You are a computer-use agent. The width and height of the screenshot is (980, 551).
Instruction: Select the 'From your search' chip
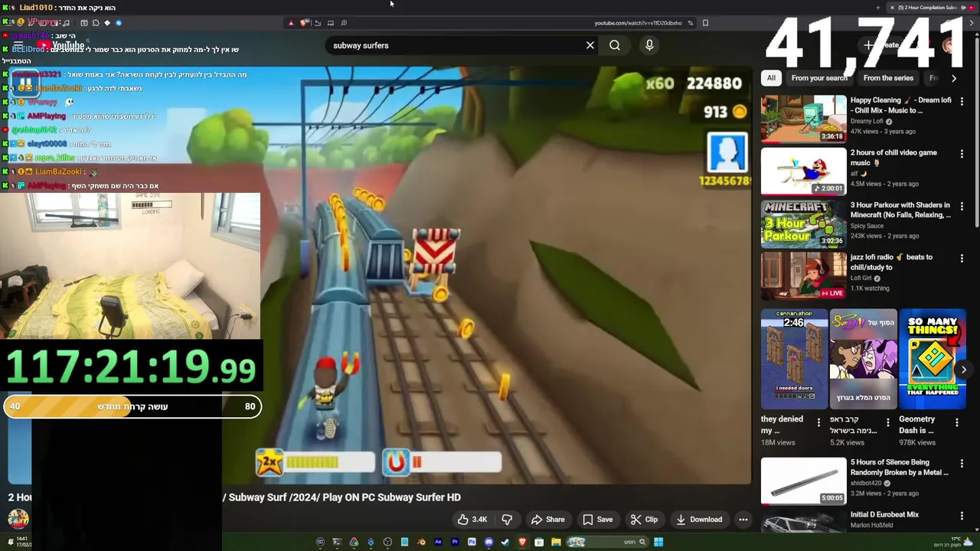point(819,78)
